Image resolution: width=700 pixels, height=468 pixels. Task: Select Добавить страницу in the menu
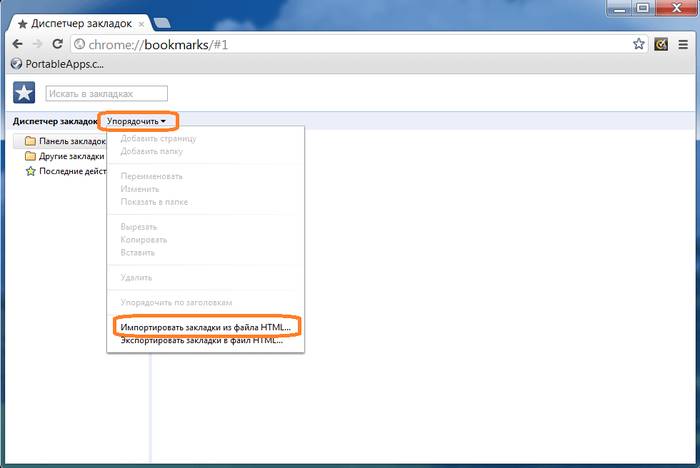(158, 138)
